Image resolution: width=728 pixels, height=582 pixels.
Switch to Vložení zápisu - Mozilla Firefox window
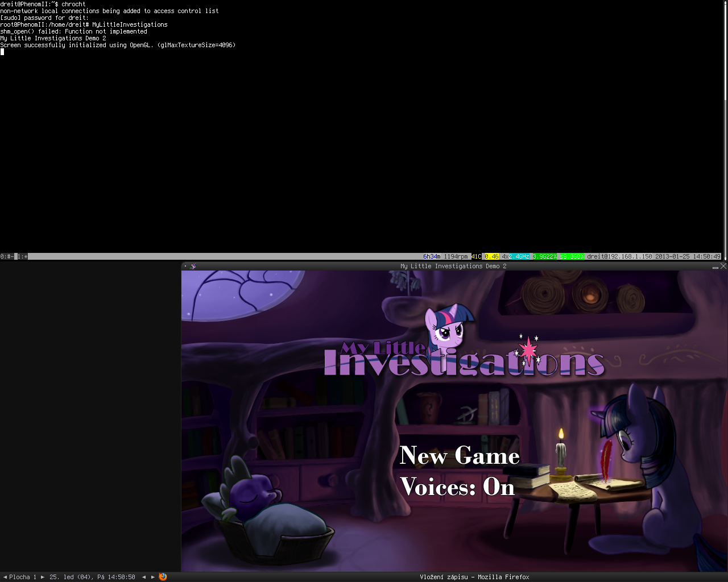pyautogui.click(x=474, y=577)
